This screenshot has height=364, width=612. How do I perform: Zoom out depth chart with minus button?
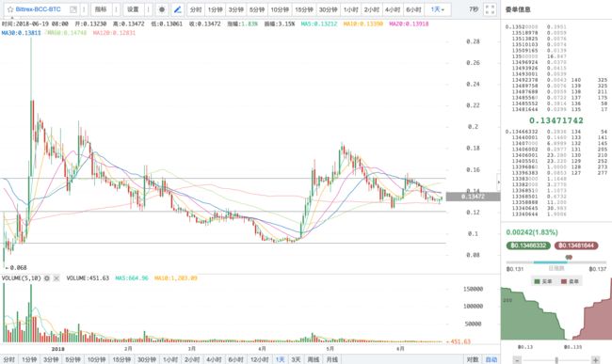pos(517,360)
